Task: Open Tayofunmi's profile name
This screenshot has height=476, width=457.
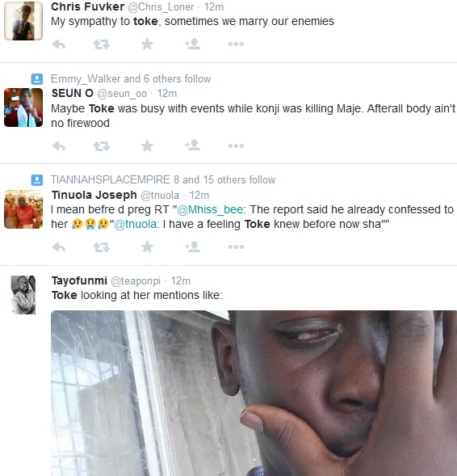Action: point(79,280)
